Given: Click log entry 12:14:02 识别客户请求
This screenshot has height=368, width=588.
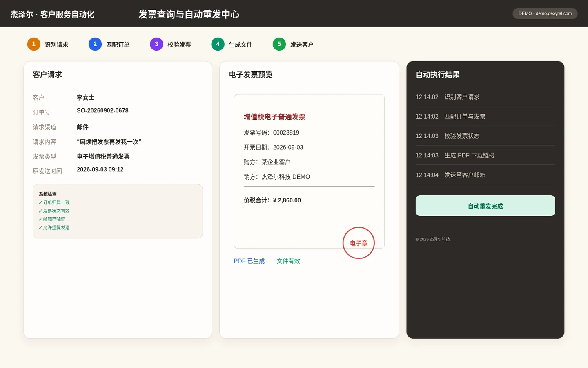Looking at the screenshot, I should 486,97.
